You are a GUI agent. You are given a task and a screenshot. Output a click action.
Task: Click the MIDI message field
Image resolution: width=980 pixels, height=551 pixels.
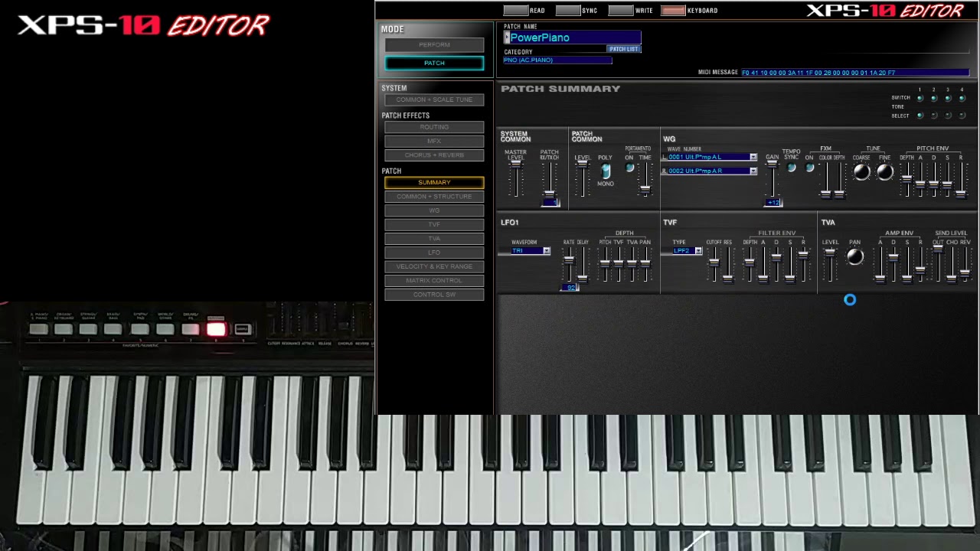854,73
